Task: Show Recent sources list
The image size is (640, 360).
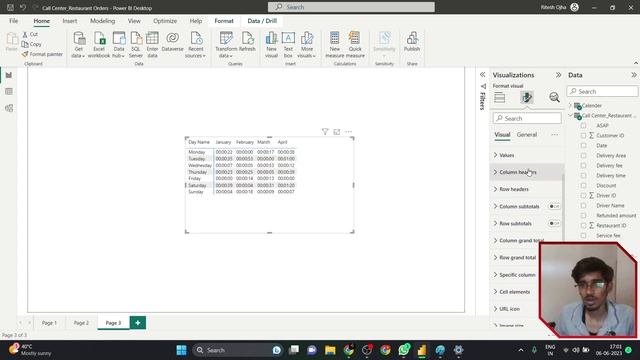Action: click(x=196, y=45)
